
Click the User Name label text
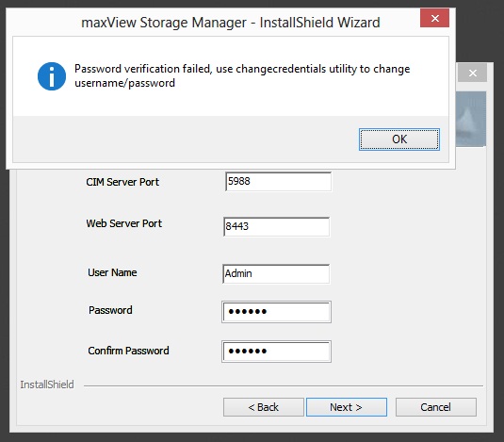[112, 272]
